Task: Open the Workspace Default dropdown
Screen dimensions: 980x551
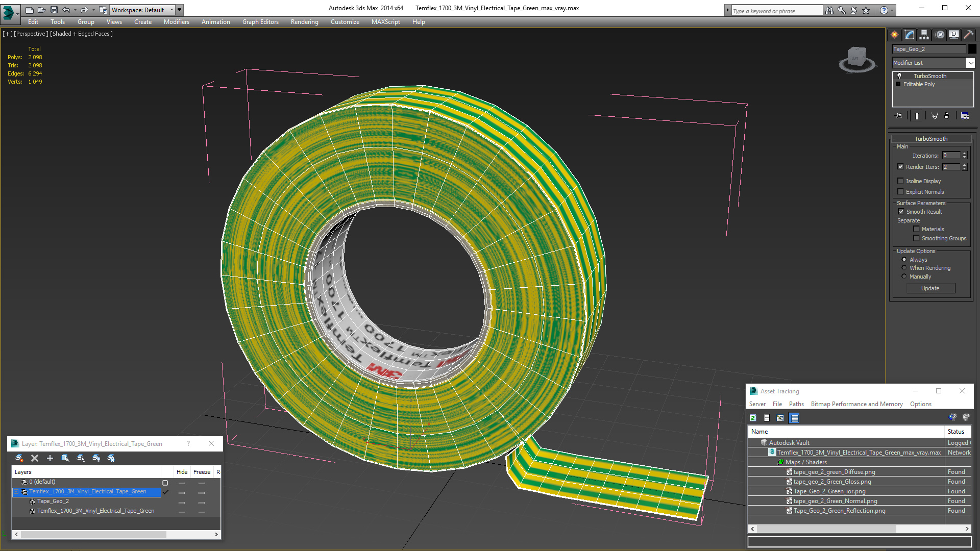Action: (171, 10)
